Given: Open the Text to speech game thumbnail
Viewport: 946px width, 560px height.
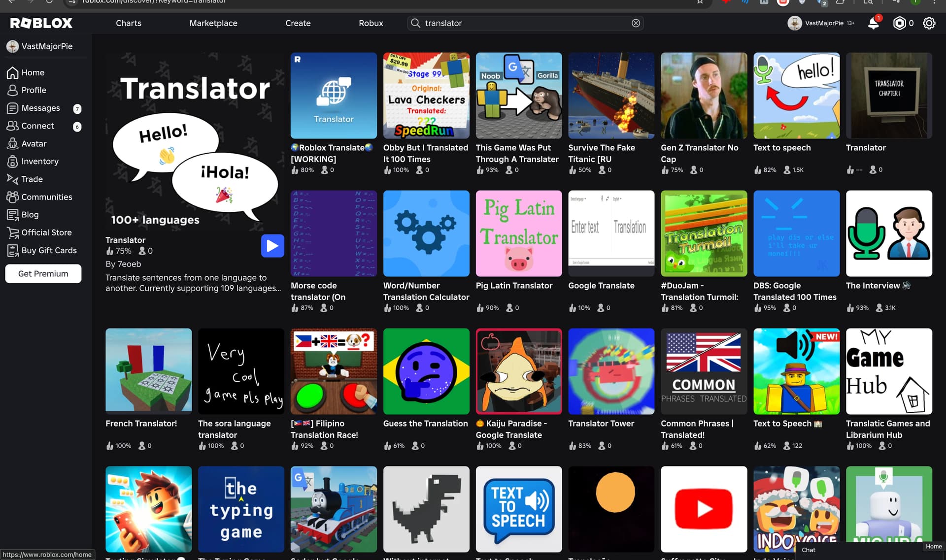Looking at the screenshot, I should coord(796,96).
